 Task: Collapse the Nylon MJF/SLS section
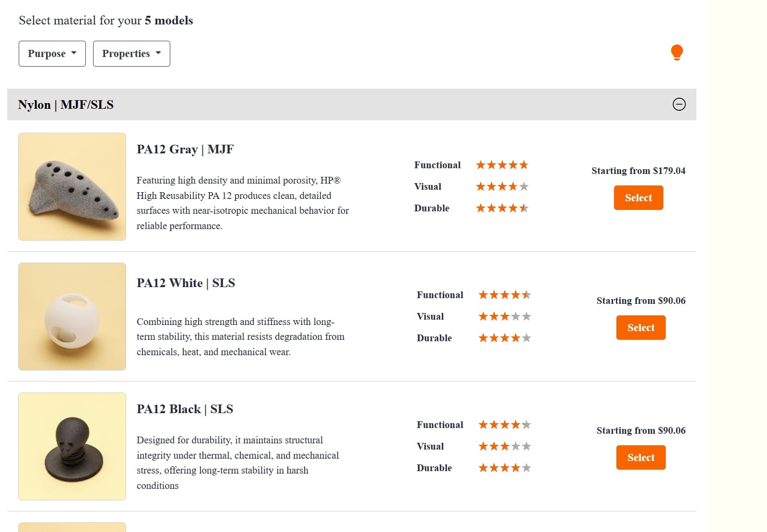click(680, 104)
